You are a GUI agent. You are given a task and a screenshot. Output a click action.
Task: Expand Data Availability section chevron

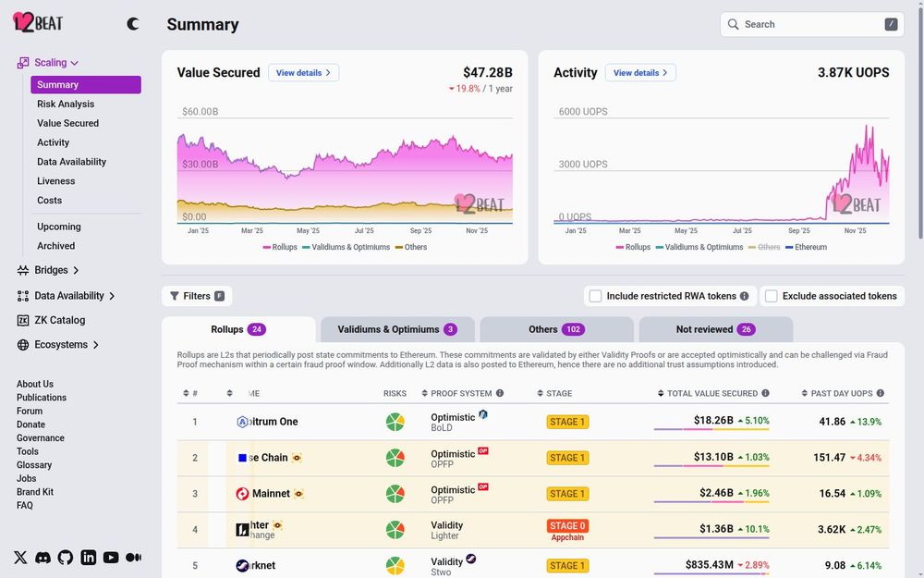click(112, 296)
